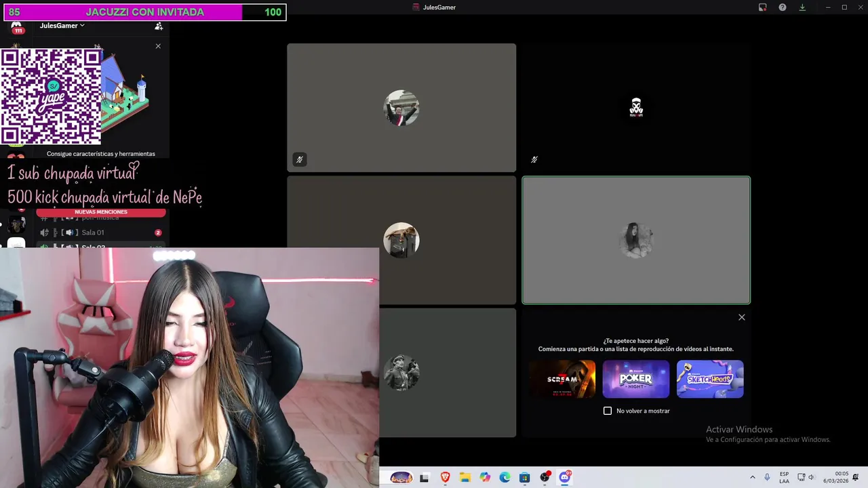This screenshot has height=488, width=868.
Task: Click the microphone tray icon
Action: pyautogui.click(x=767, y=478)
